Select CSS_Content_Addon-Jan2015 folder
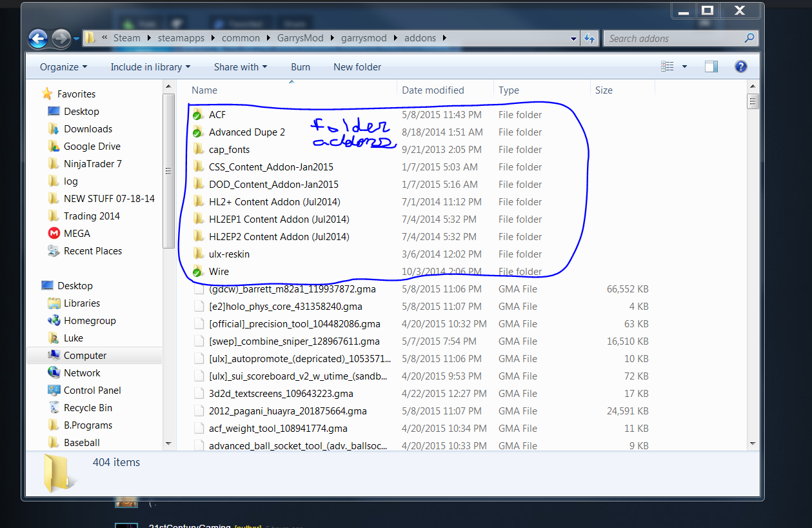 pos(271,167)
